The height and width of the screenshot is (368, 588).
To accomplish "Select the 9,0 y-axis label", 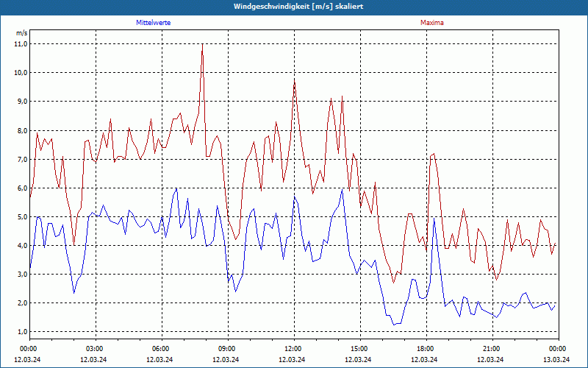I will pos(23,102).
